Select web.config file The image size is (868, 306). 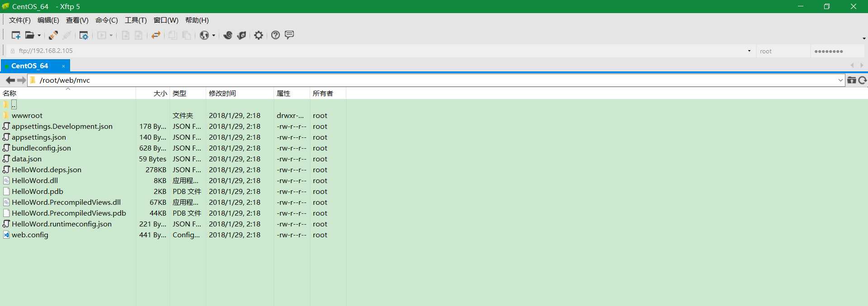[30, 235]
